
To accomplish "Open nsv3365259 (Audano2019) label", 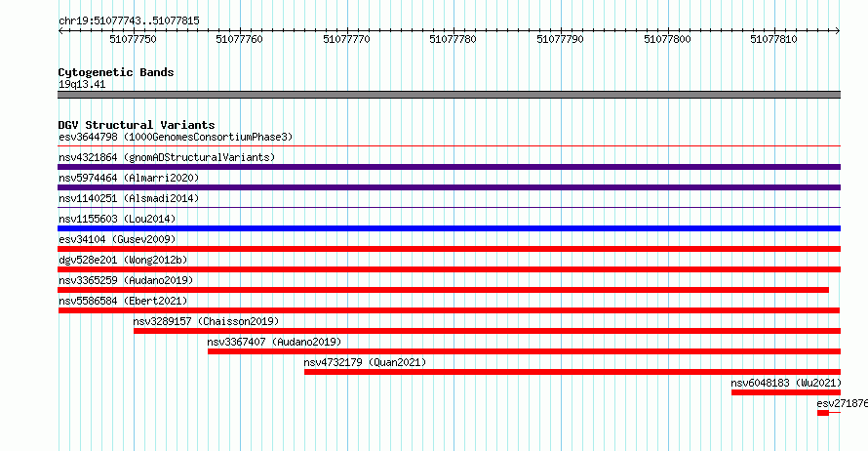I will click(126, 280).
